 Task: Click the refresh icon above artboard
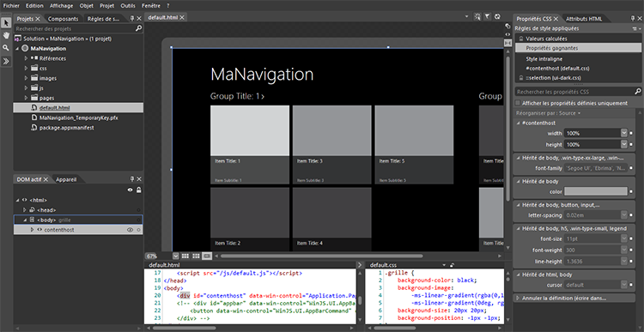click(497, 16)
